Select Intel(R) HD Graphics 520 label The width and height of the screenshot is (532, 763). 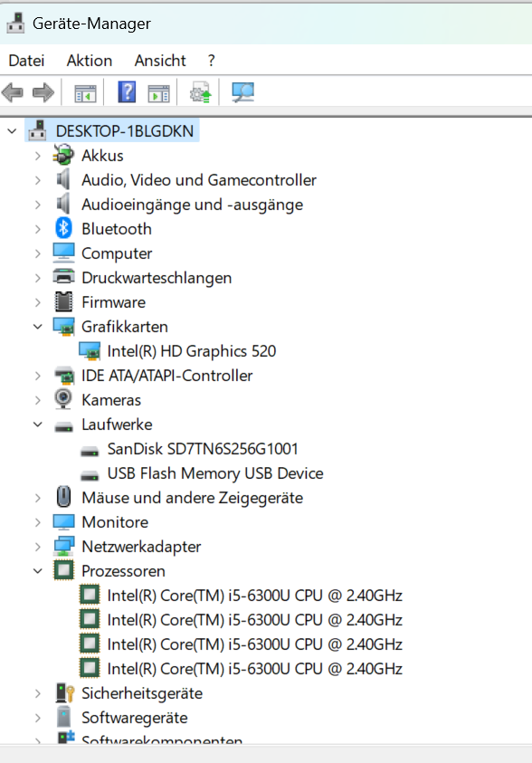coord(192,351)
